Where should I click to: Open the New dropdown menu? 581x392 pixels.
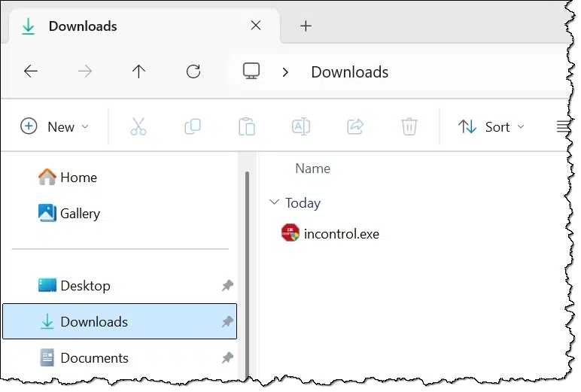55,126
